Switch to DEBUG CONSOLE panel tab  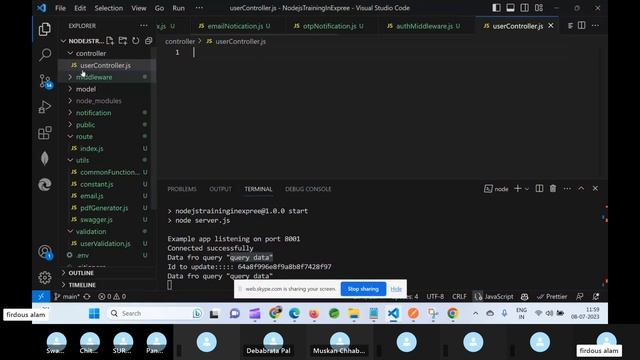[308, 189]
